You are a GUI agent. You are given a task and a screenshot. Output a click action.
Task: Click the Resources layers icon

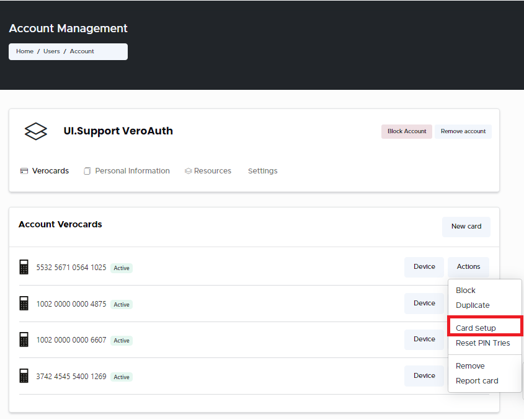[188, 170]
